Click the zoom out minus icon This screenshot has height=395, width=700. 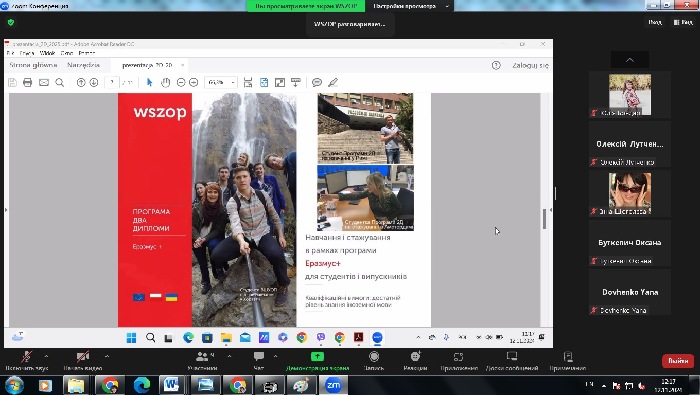pyautogui.click(x=181, y=83)
